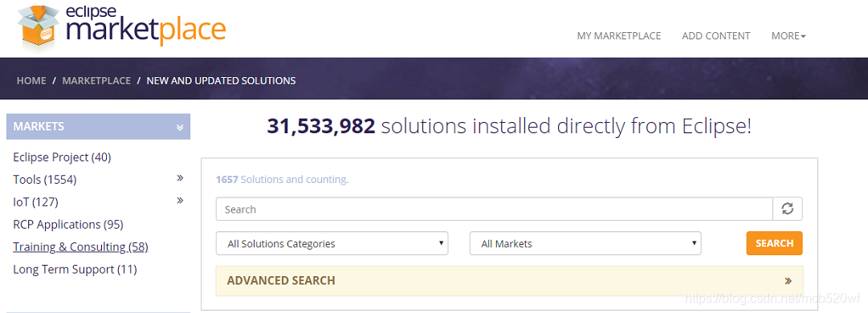The width and height of the screenshot is (868, 313).
Task: Go to Home in the breadcrumb
Action: pos(31,81)
